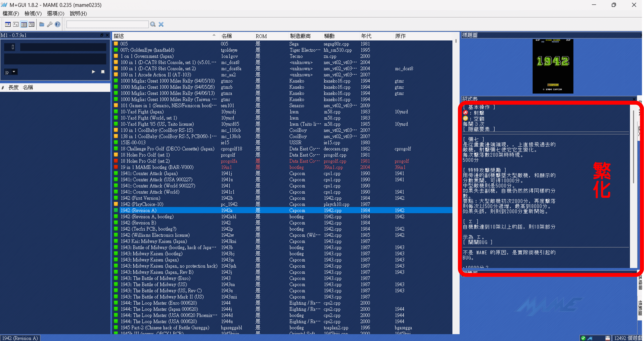Select 101 Games in 1 (Senario) row

click(x=282, y=105)
